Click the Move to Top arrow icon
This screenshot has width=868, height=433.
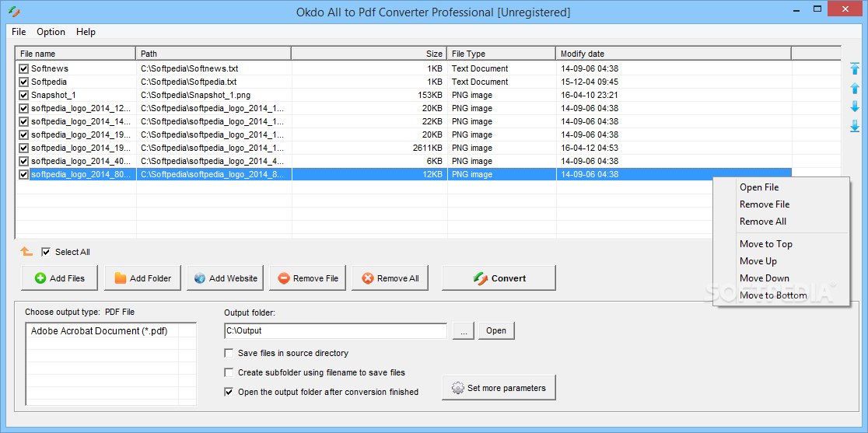pyautogui.click(x=854, y=68)
